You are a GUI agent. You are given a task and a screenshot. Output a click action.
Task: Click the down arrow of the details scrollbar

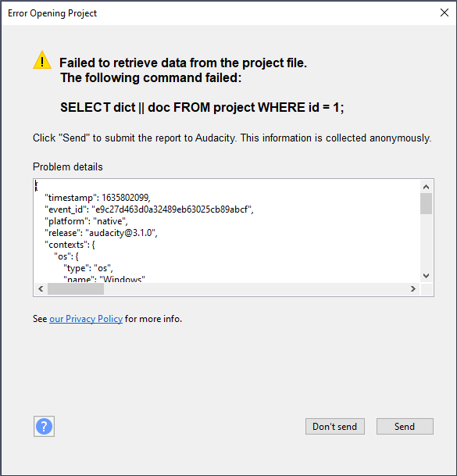click(x=426, y=276)
